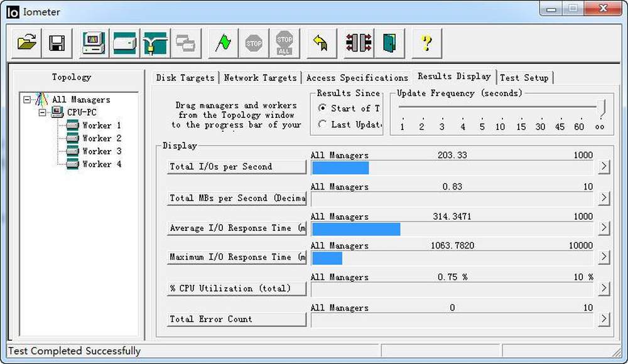628x364 pixels.
Task: Select the Start of Test radio button
Action: click(322, 108)
